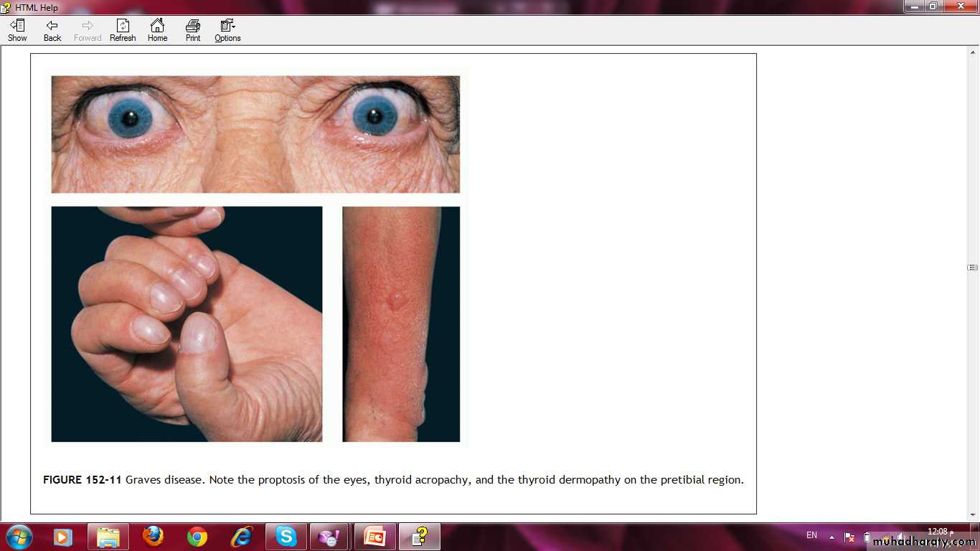This screenshot has height=551, width=980.
Task: Launch Google Chrome from the taskbar
Action: pyautogui.click(x=197, y=537)
